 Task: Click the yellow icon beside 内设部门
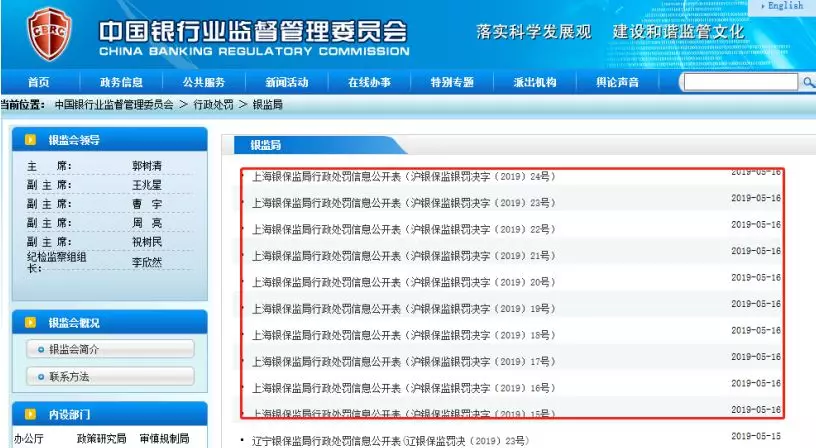pos(31,414)
